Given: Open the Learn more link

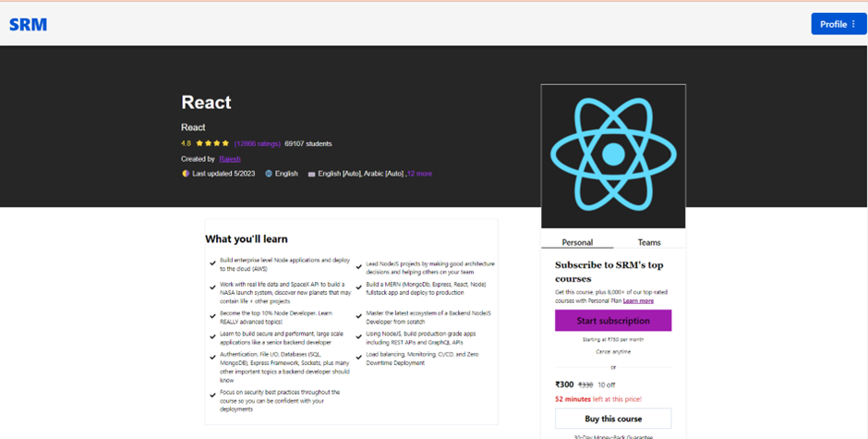Looking at the screenshot, I should click(x=638, y=301).
